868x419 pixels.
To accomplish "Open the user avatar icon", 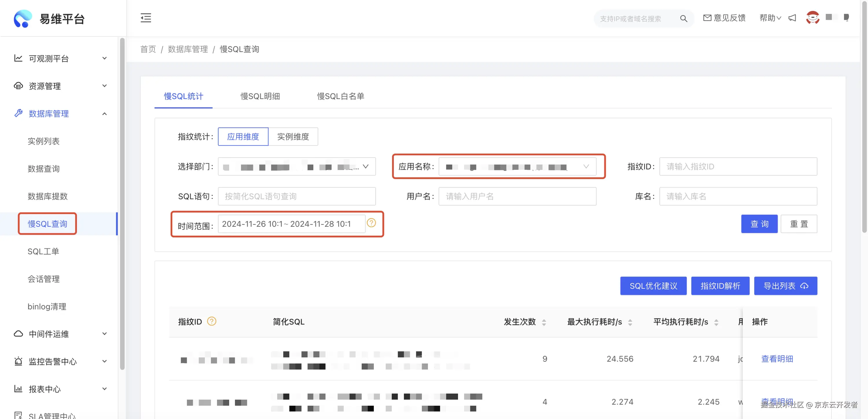I will (x=812, y=18).
